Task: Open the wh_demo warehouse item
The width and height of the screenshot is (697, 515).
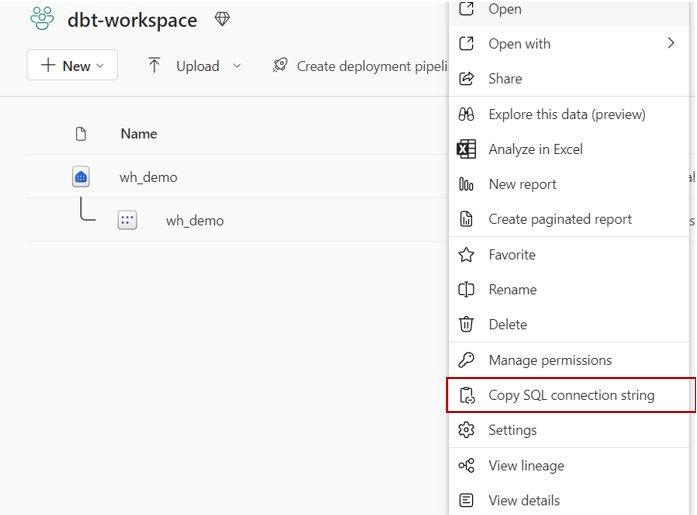Action: [x=148, y=177]
